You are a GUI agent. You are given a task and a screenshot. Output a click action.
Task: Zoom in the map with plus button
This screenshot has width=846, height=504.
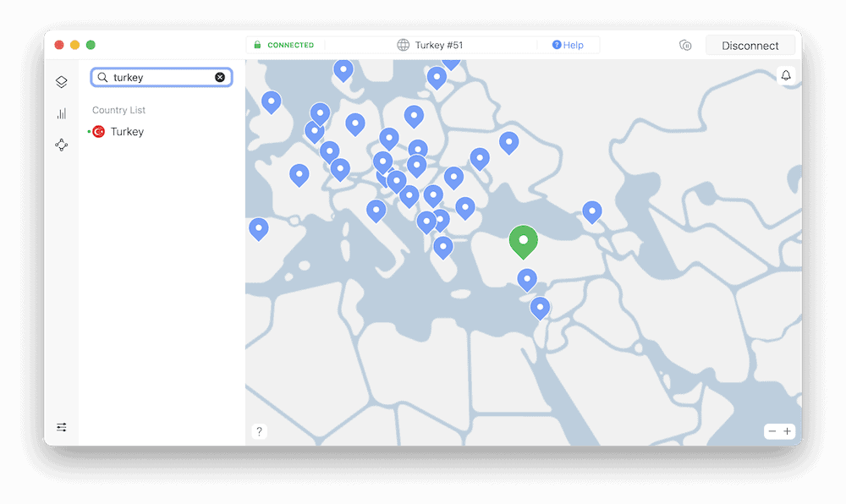788,431
